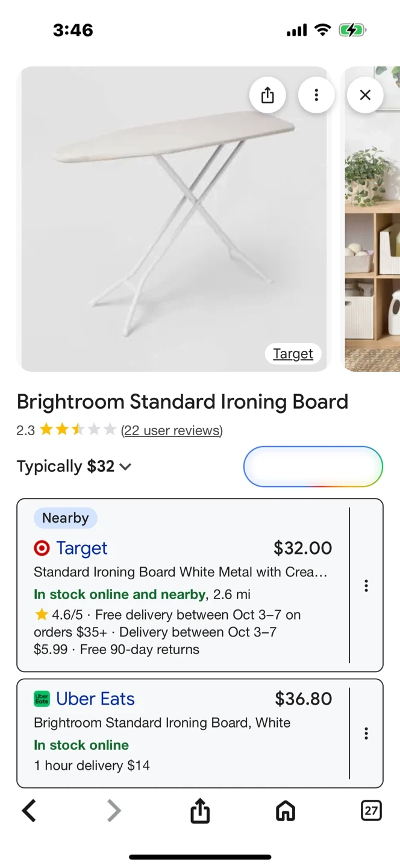The width and height of the screenshot is (400, 868).
Task: Tap the Nearby badge on Target offer
Action: 65,518
